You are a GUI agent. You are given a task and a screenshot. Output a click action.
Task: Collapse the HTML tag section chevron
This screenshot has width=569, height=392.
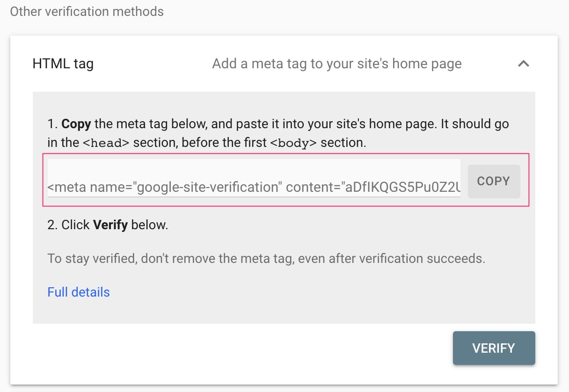pyautogui.click(x=524, y=64)
